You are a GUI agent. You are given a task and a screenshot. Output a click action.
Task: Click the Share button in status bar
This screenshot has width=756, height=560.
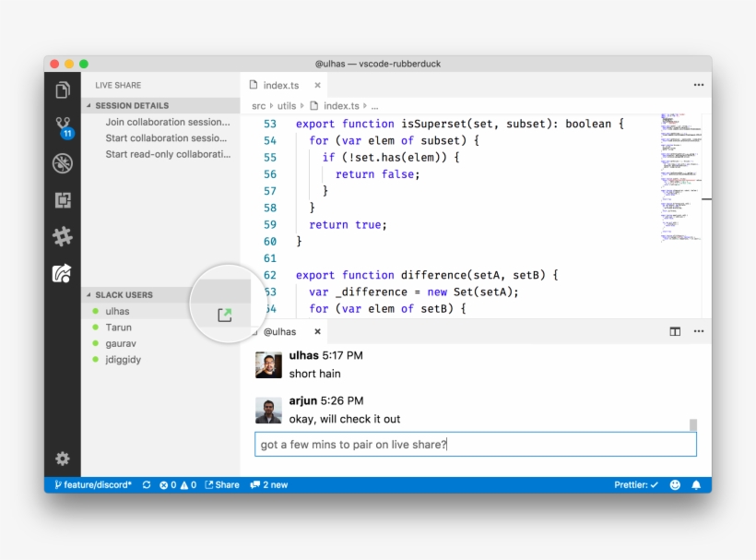click(x=222, y=484)
